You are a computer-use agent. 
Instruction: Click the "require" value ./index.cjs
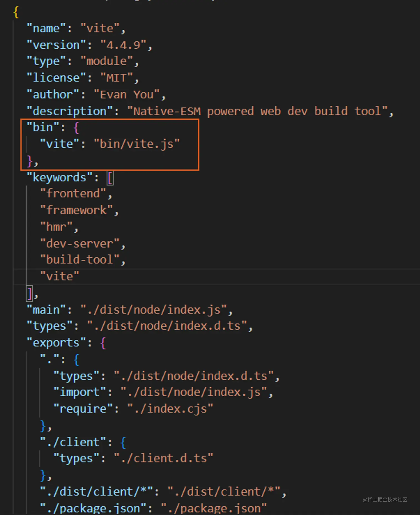pos(170,409)
